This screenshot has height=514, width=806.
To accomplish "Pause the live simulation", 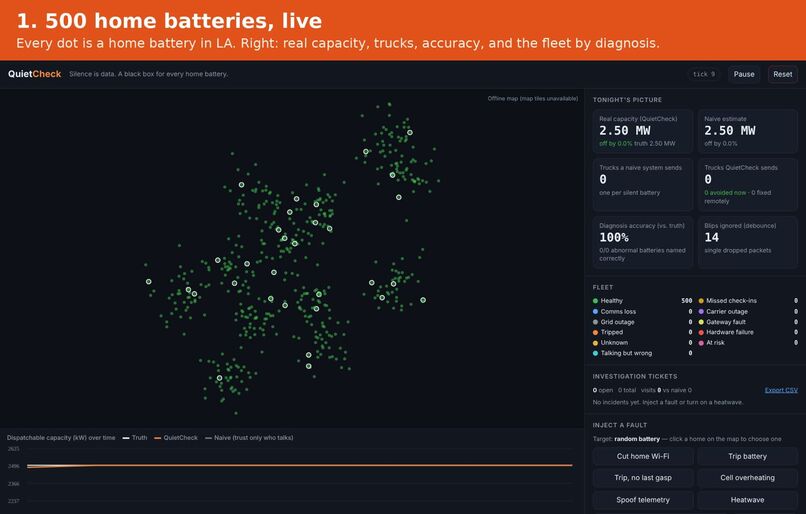I will (x=744, y=74).
